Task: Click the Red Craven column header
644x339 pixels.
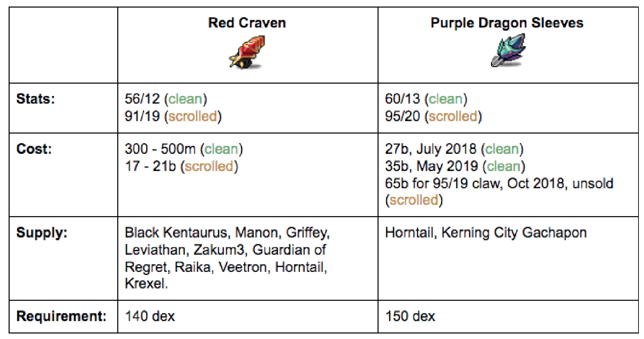Action: click(247, 23)
